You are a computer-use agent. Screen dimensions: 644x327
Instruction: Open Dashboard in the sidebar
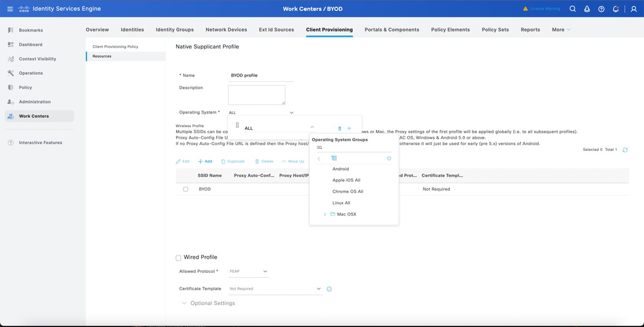[30, 45]
